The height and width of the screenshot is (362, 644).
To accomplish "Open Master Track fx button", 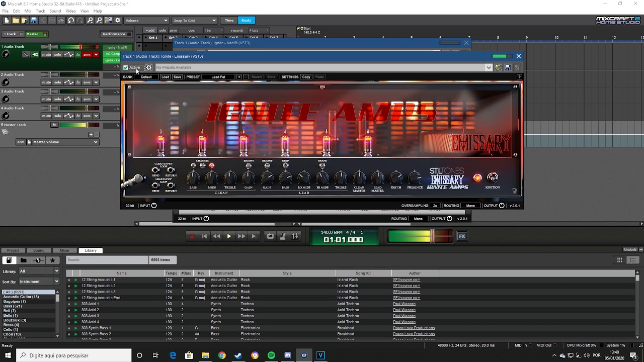I will point(54,125).
